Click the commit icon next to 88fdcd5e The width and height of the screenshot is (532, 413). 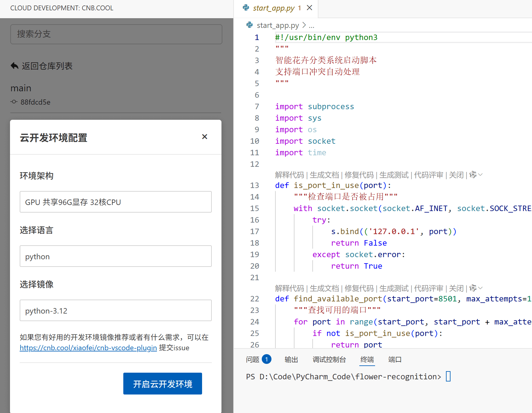(14, 102)
